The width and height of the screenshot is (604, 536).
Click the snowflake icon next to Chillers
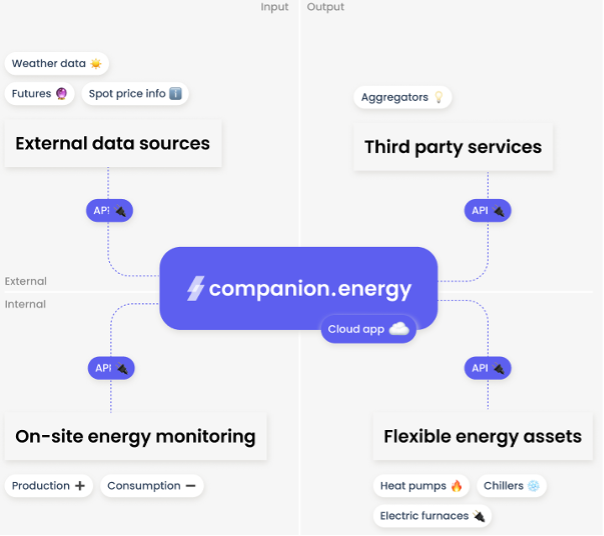[x=534, y=486]
